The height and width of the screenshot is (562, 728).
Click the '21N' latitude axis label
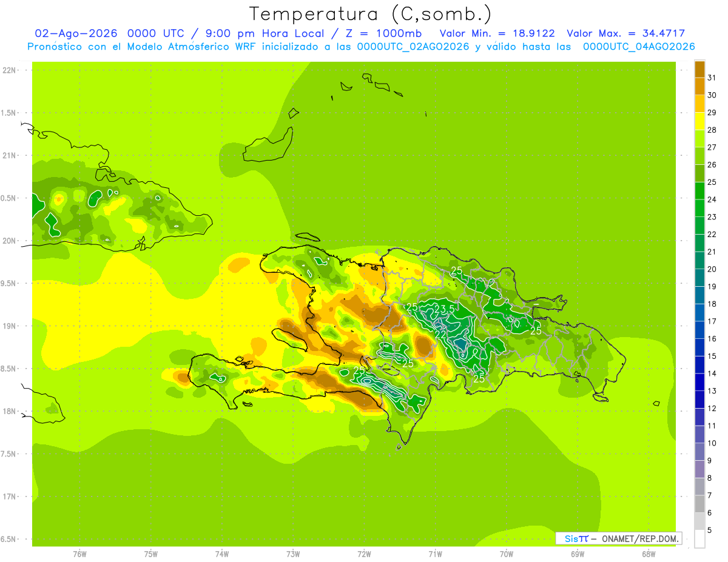point(9,155)
